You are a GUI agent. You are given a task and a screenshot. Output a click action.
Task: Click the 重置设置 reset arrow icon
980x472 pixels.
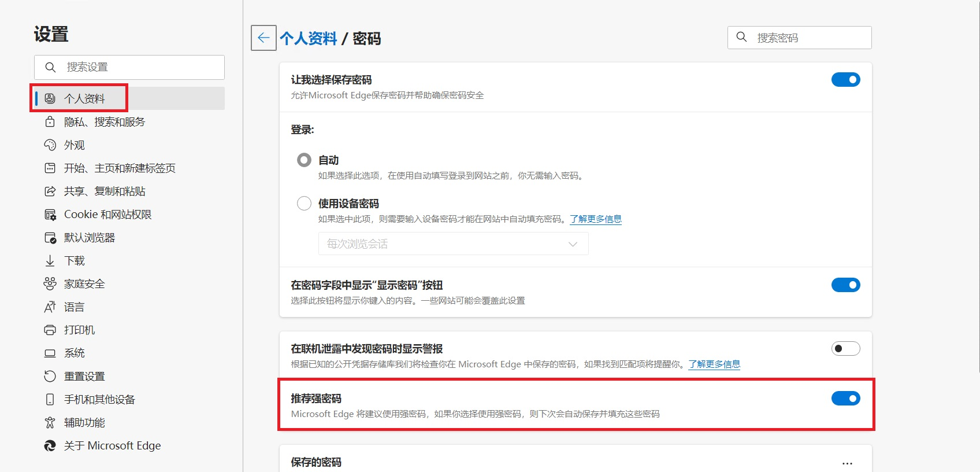(50, 376)
